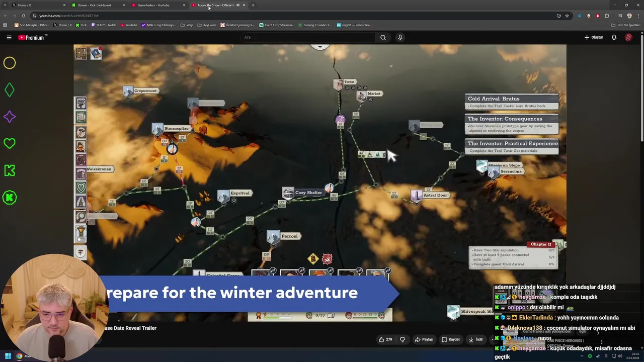Save the video with Kaydet

(451, 339)
